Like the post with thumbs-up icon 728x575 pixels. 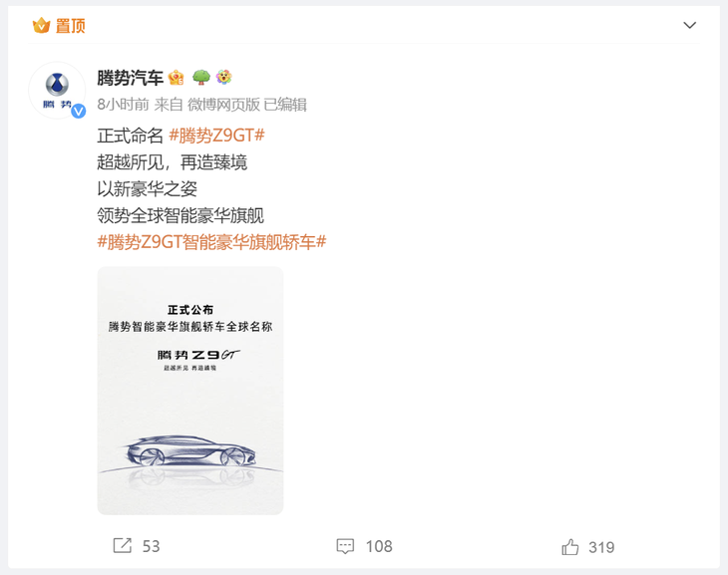570,547
